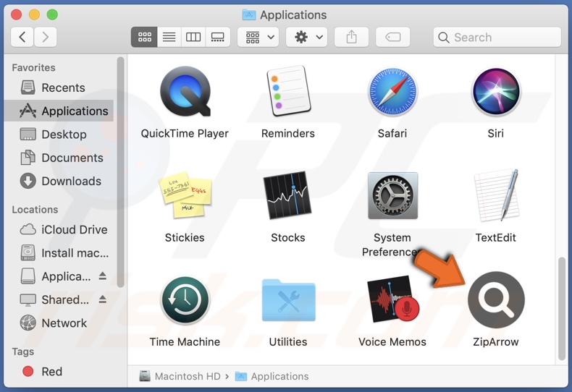Go forward with the right chevron button
Image resolution: width=572 pixels, height=392 pixels.
click(x=45, y=37)
